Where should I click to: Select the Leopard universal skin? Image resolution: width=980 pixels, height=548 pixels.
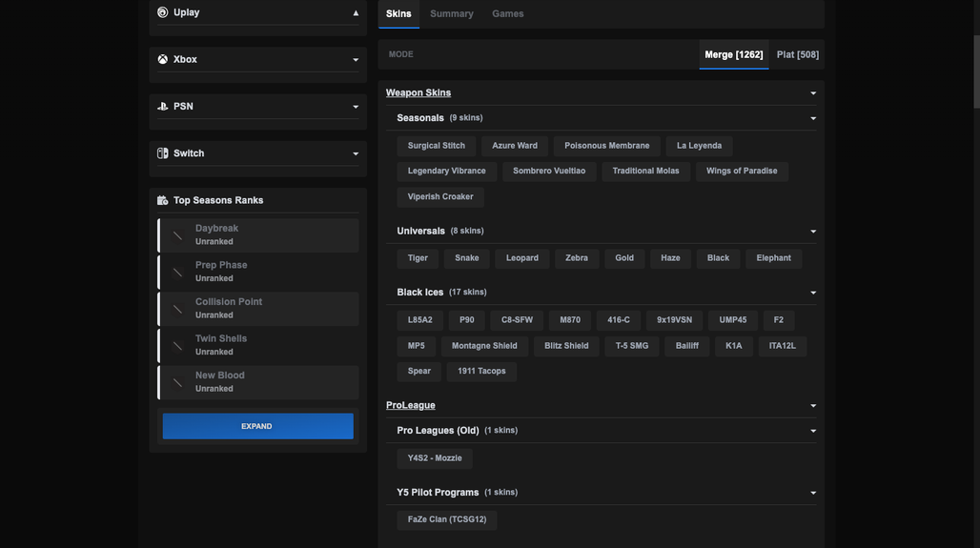(521, 258)
